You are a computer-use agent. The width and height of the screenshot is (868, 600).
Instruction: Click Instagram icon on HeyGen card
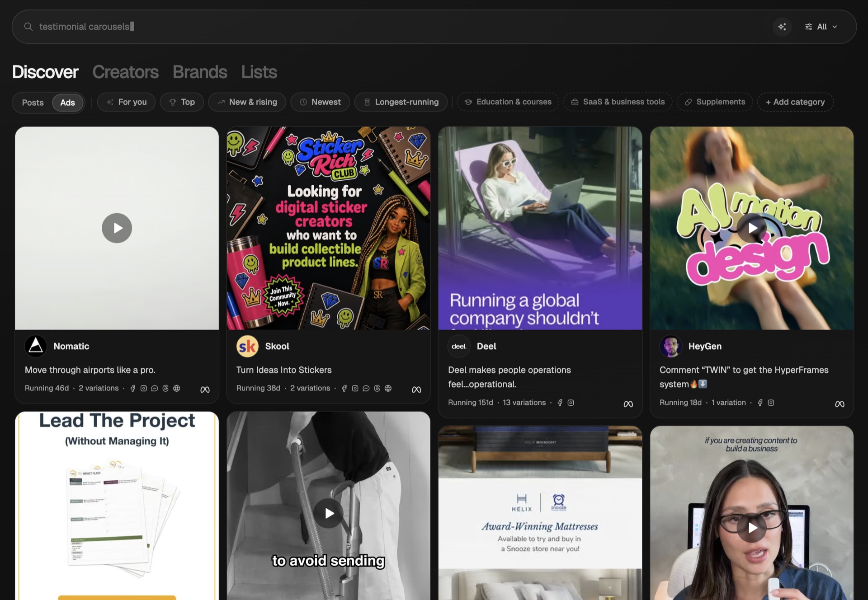tap(771, 403)
